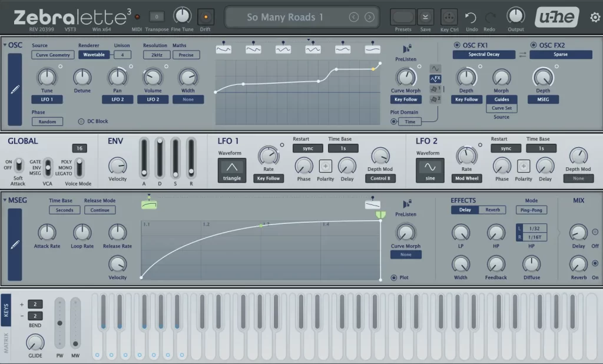Toggle the Delay Off mix button

point(595,232)
